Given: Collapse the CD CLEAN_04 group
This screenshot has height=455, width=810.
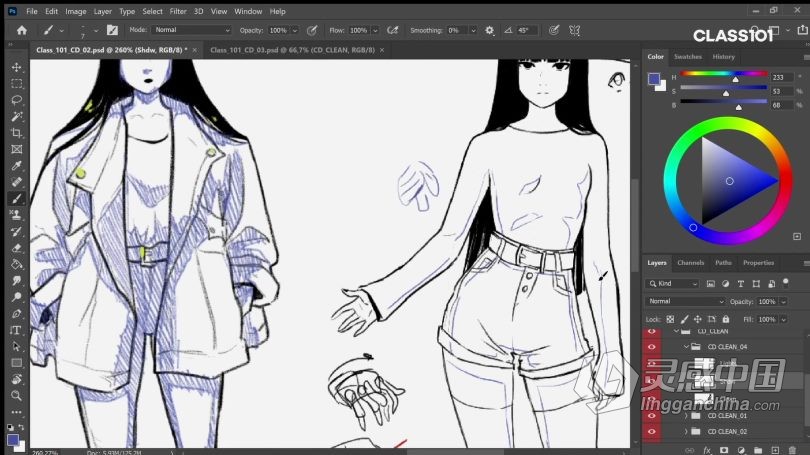Looking at the screenshot, I should pos(686,347).
